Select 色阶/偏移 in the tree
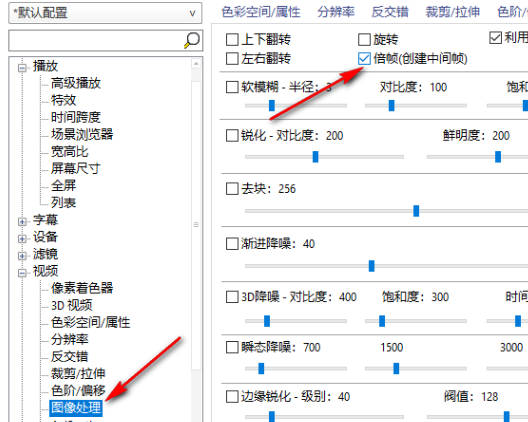 78,390
